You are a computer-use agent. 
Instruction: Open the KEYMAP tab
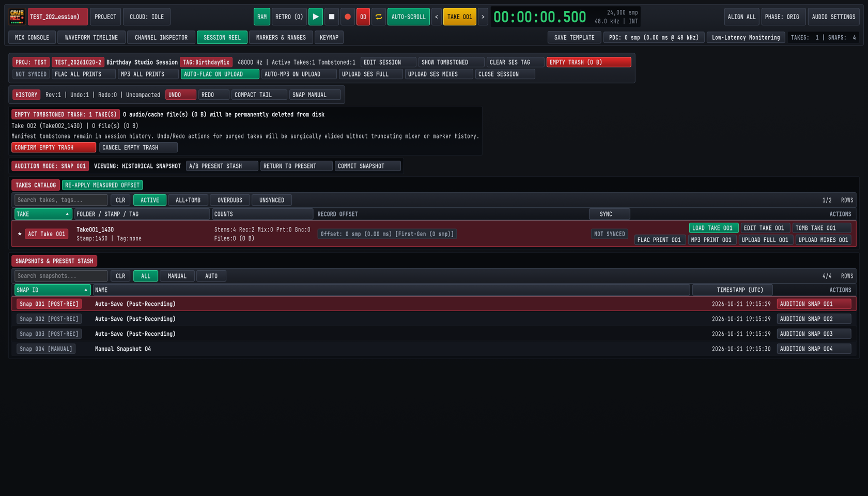(x=329, y=37)
